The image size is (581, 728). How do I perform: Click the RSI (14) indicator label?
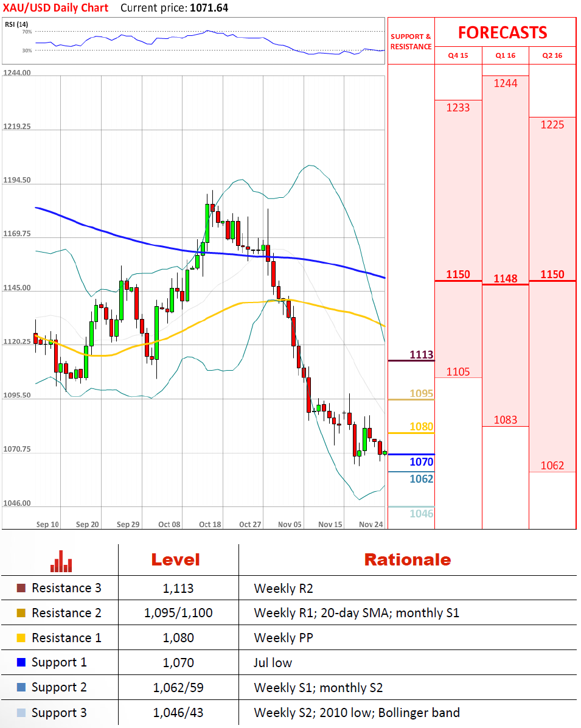coord(16,24)
